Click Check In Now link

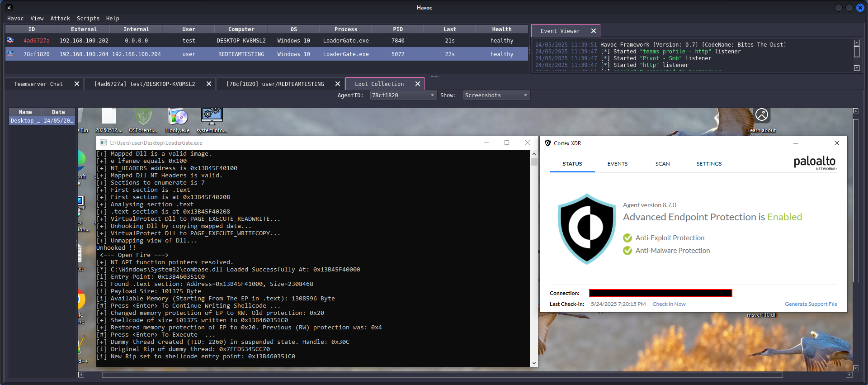tap(669, 304)
